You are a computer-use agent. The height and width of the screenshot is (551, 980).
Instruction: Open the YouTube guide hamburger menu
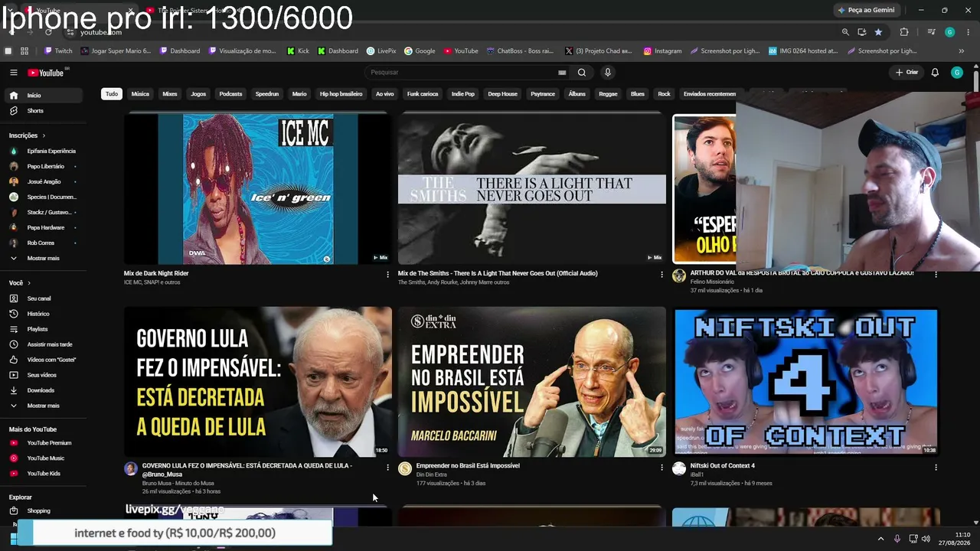(x=13, y=73)
